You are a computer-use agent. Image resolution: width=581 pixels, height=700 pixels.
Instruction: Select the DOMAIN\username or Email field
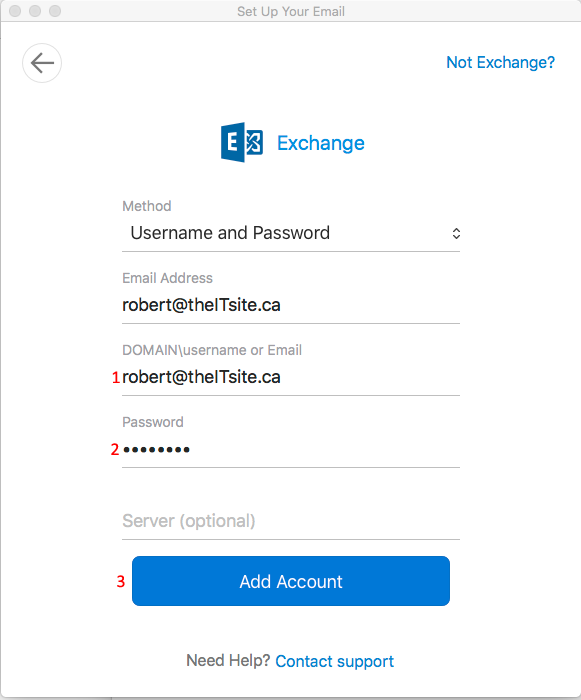291,377
